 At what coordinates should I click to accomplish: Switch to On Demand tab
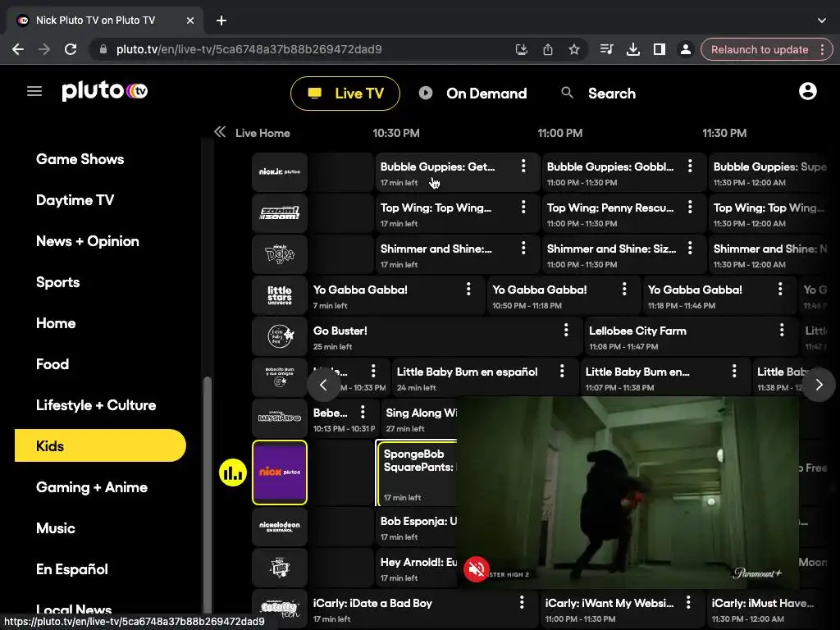click(x=472, y=94)
